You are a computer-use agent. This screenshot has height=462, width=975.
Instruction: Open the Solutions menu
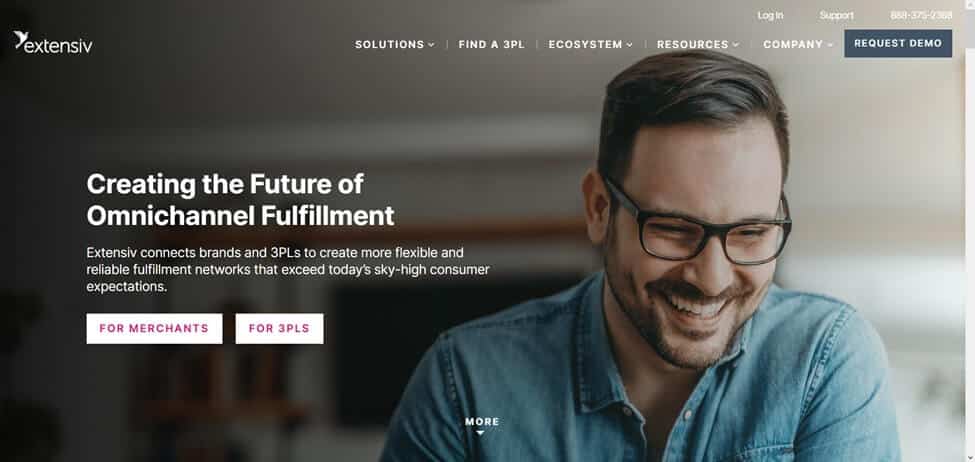[x=394, y=45]
